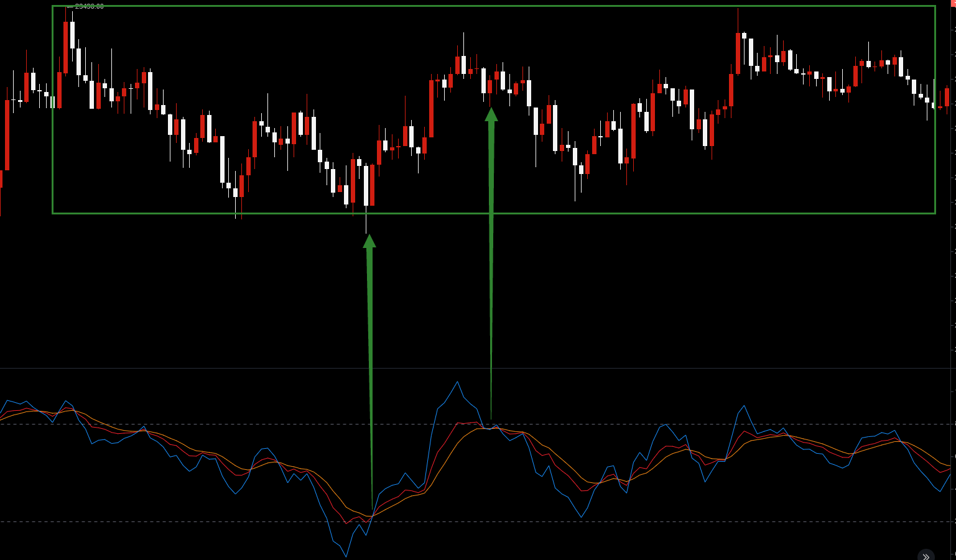
Task: Select the left green arrow's arrowhead
Action: pyautogui.click(x=369, y=241)
